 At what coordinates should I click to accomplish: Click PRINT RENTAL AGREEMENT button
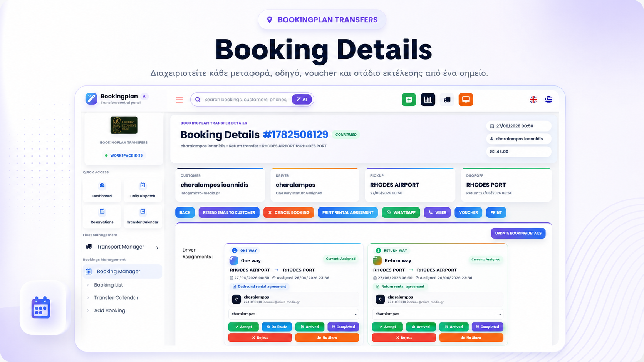coord(347,212)
